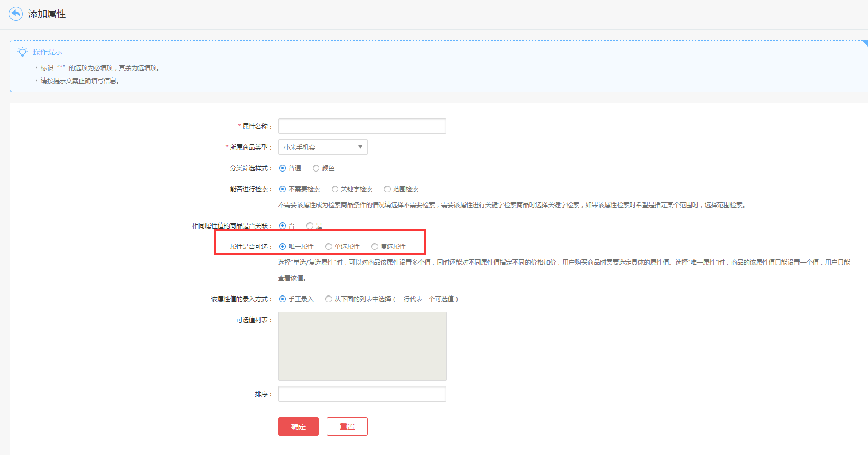
Task: Select the 颜色 filter style radio
Action: point(316,168)
